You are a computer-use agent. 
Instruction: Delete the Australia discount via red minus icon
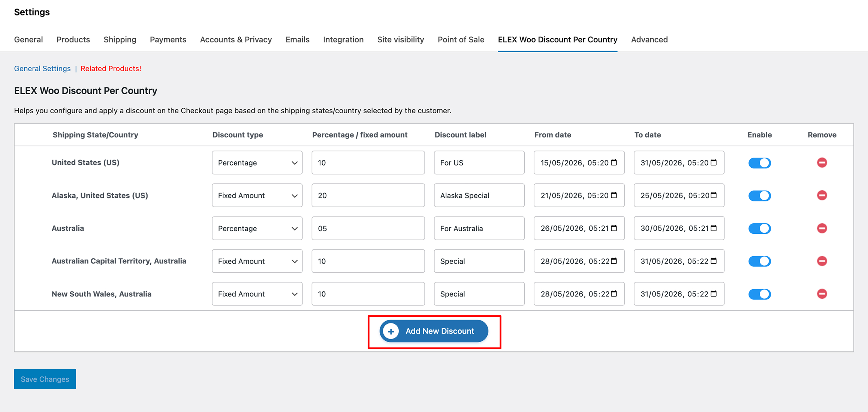[822, 228]
